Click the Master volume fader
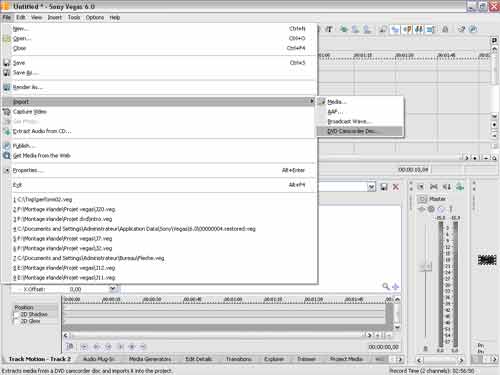Image resolution: width=500 pixels, height=375 pixels. click(x=425, y=266)
